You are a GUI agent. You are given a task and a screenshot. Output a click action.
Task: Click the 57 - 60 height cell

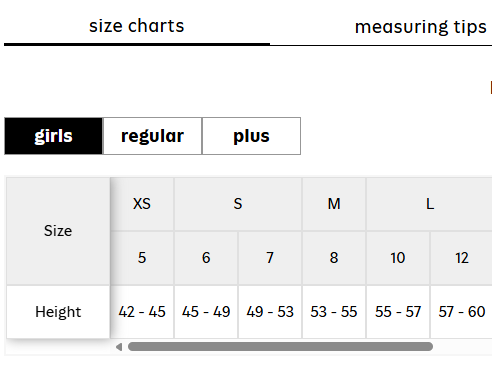tap(462, 312)
